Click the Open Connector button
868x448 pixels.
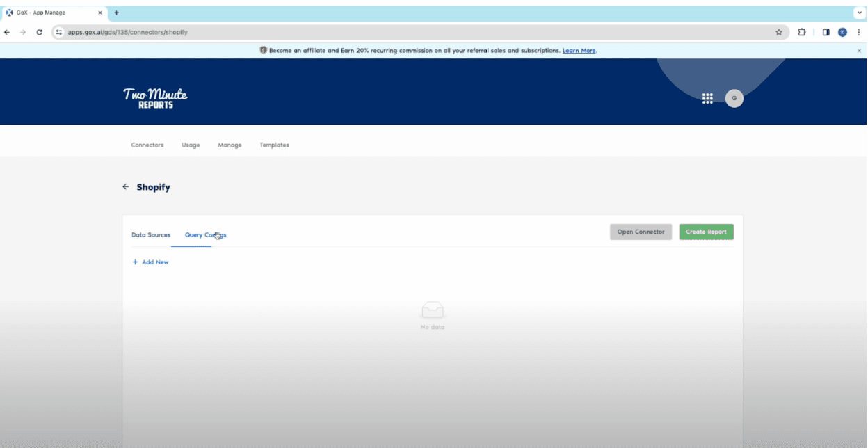point(641,232)
